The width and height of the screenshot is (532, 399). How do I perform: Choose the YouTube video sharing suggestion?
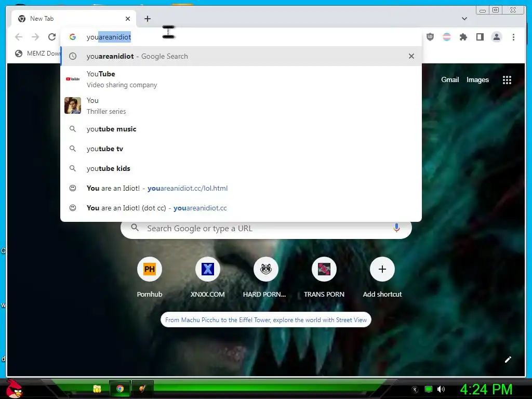pos(241,79)
